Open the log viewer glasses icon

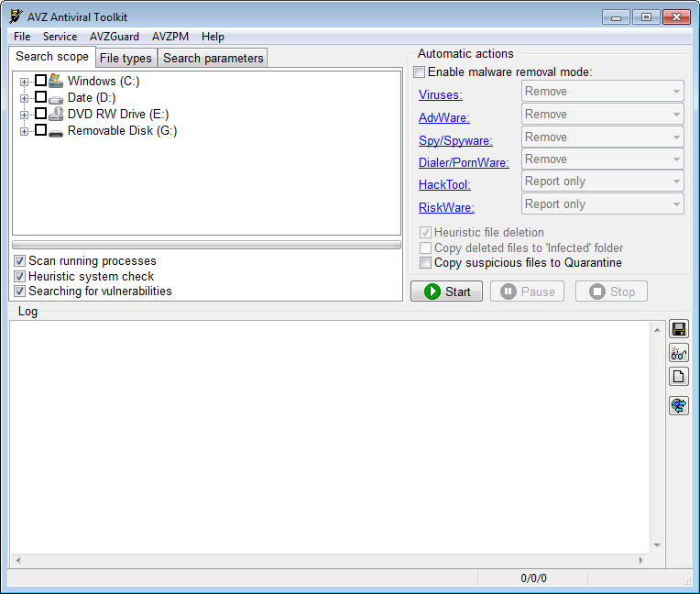click(x=679, y=353)
